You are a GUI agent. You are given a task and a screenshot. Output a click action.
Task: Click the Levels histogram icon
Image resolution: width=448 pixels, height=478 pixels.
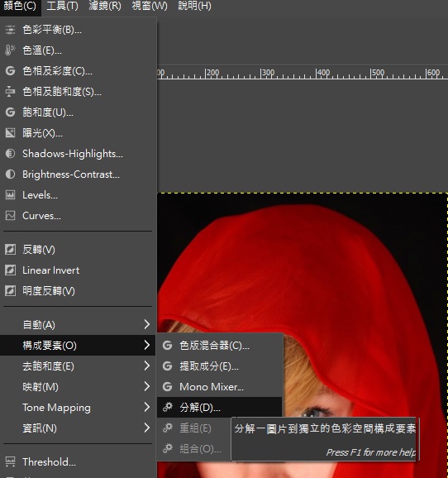coord(10,195)
